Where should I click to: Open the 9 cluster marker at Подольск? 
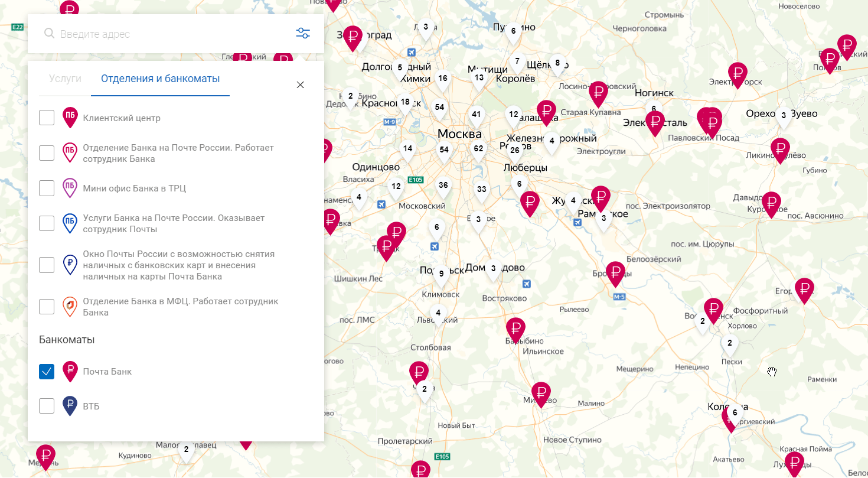pos(441,276)
